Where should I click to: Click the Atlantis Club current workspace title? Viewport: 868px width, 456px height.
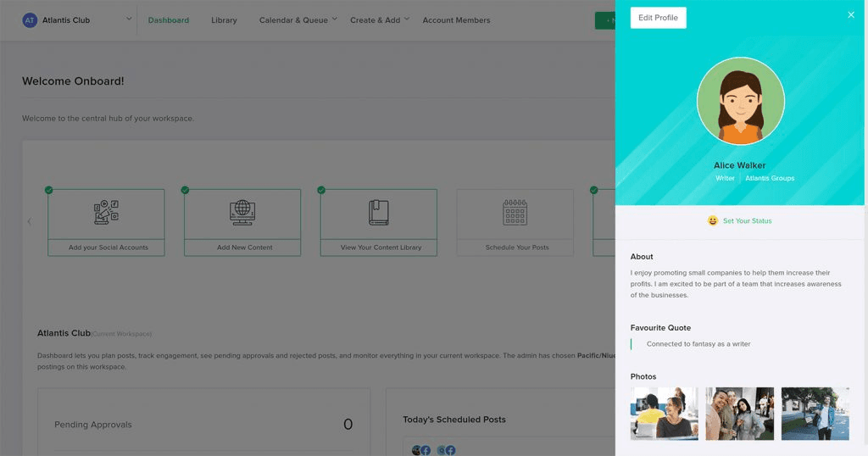(64, 333)
